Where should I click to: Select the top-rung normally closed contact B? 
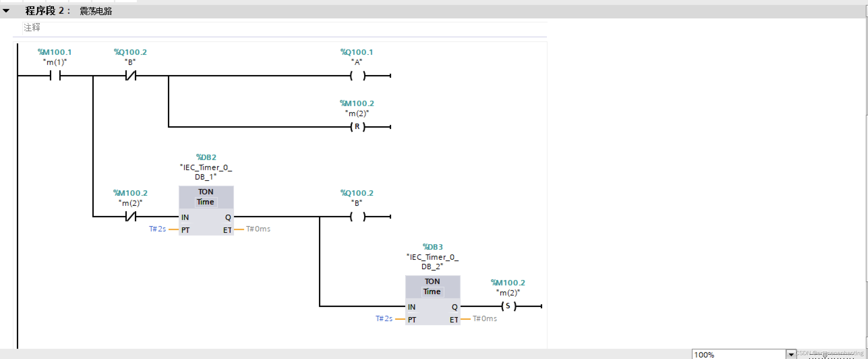click(131, 75)
